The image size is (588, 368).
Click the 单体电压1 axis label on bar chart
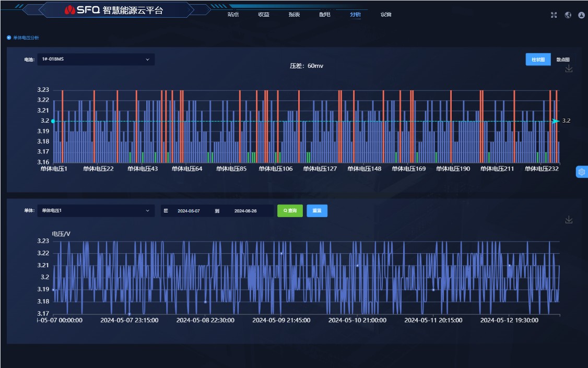54,169
